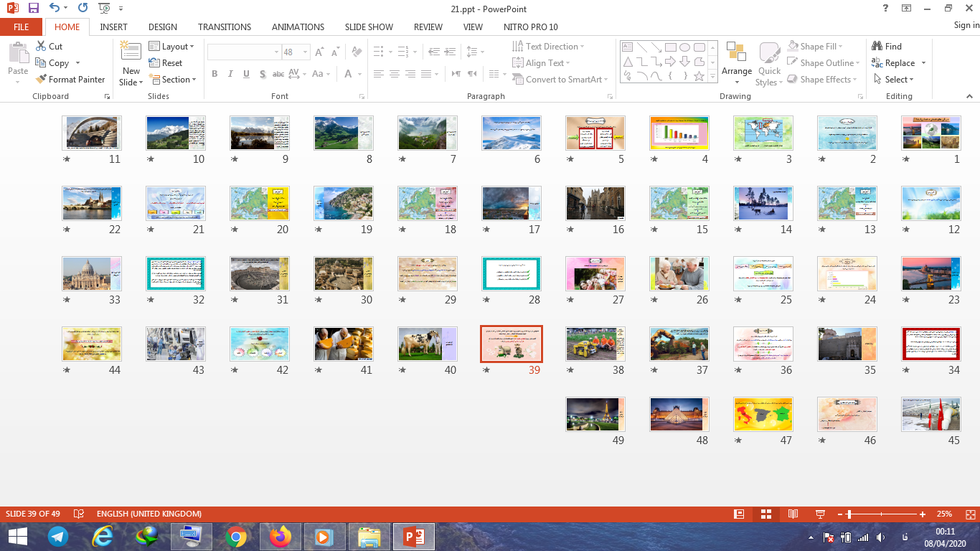Toggle the Notes icon in the status bar
Image resolution: width=980 pixels, height=551 pixels.
pyautogui.click(x=79, y=514)
